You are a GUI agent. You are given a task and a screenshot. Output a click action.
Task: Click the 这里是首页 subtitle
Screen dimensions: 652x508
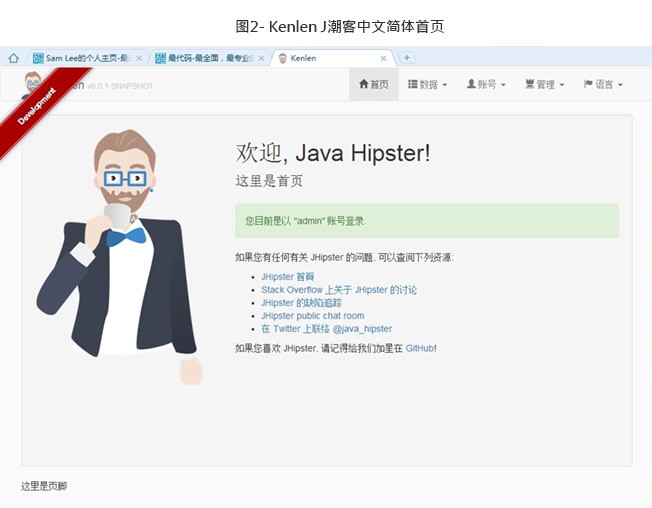coord(269,181)
